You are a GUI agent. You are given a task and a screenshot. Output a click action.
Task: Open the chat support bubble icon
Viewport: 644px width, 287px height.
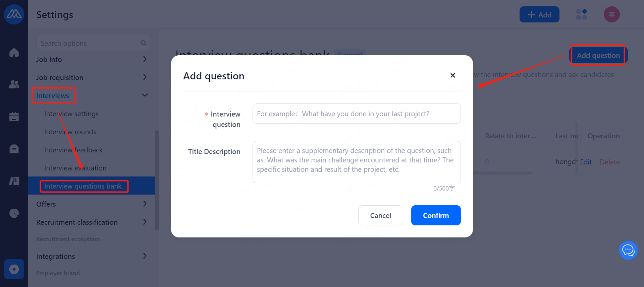pyautogui.click(x=628, y=250)
